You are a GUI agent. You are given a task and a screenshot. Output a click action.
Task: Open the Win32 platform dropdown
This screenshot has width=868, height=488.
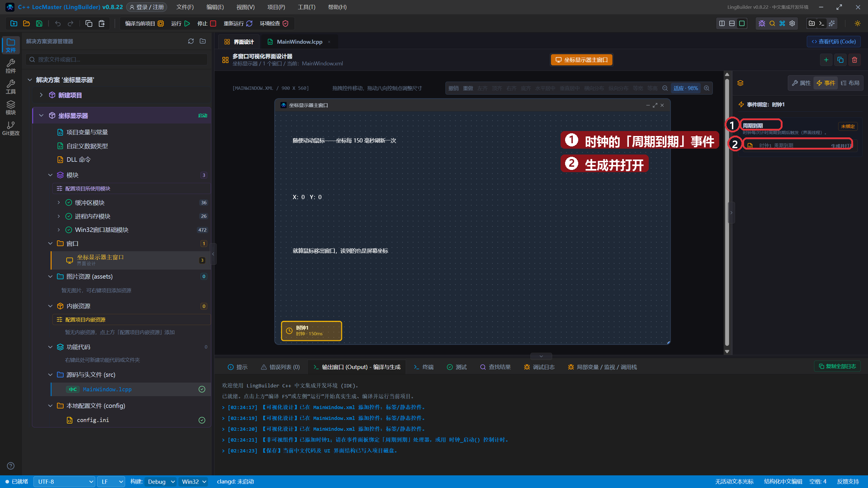[194, 482]
